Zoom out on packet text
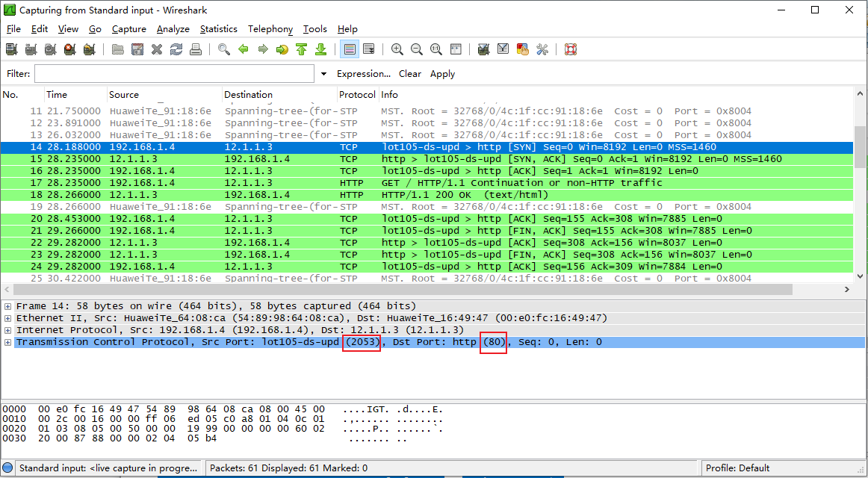The width and height of the screenshot is (868, 478). click(416, 50)
